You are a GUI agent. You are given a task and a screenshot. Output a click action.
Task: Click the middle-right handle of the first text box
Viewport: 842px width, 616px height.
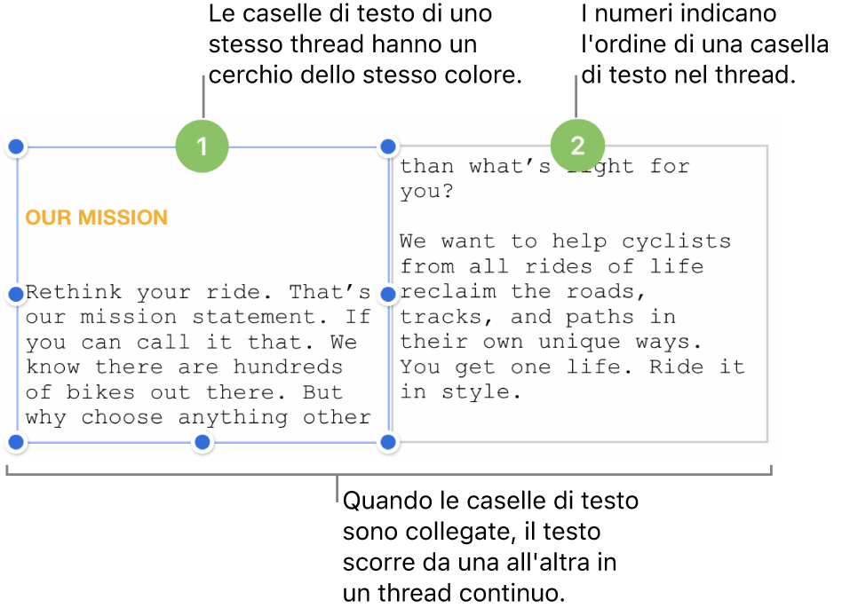click(388, 292)
